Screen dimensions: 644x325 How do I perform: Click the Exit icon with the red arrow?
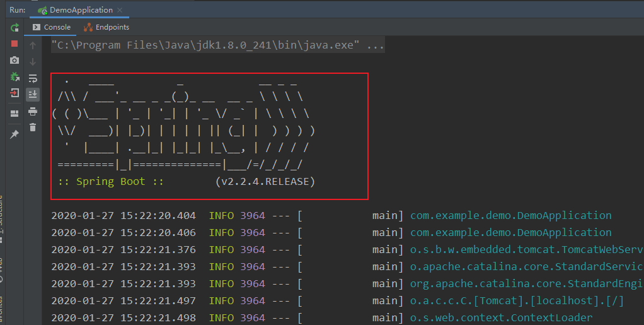coord(14,93)
